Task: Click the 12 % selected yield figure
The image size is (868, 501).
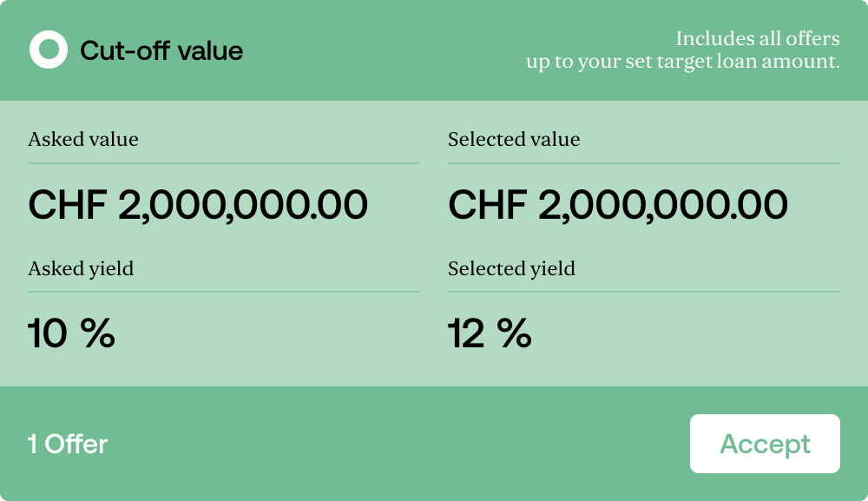Action: point(490,334)
